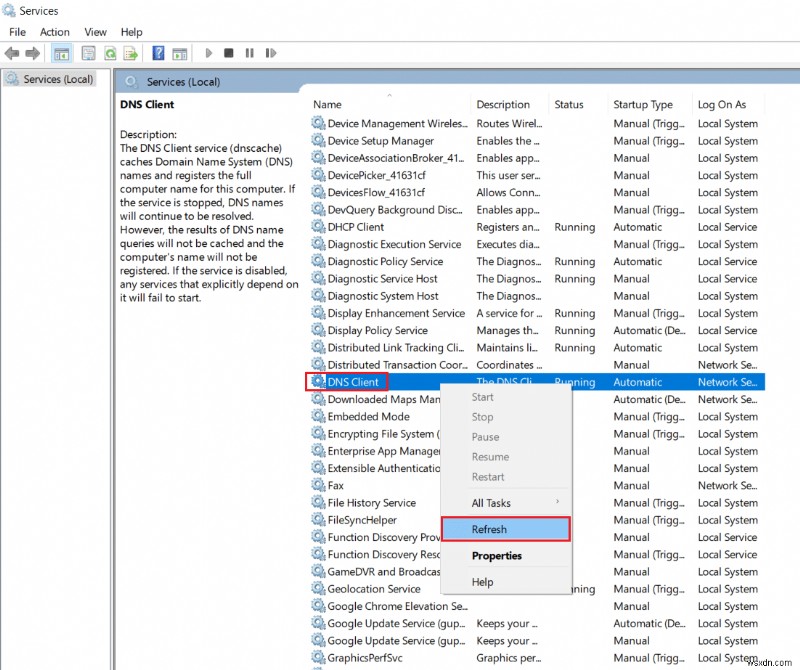
Task: Restart the service using the restart icon
Action: pos(272,53)
